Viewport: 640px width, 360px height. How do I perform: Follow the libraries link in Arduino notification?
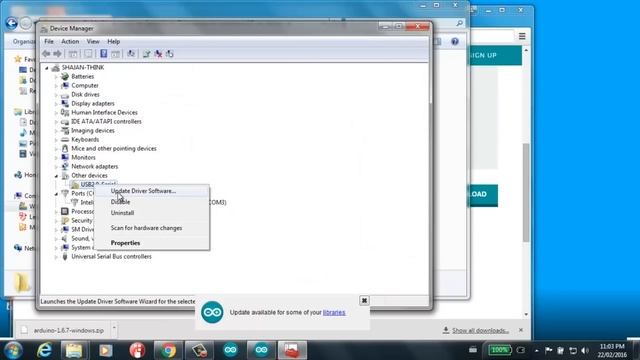334,312
